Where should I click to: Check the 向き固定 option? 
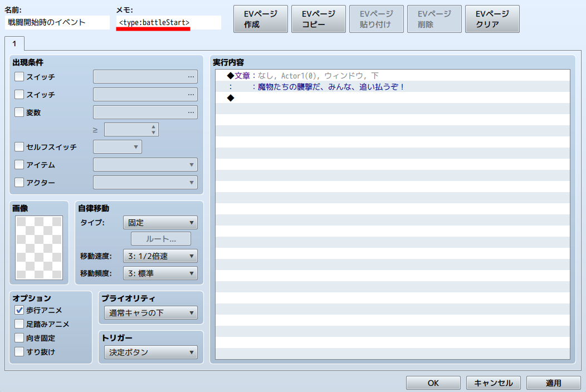coord(19,338)
